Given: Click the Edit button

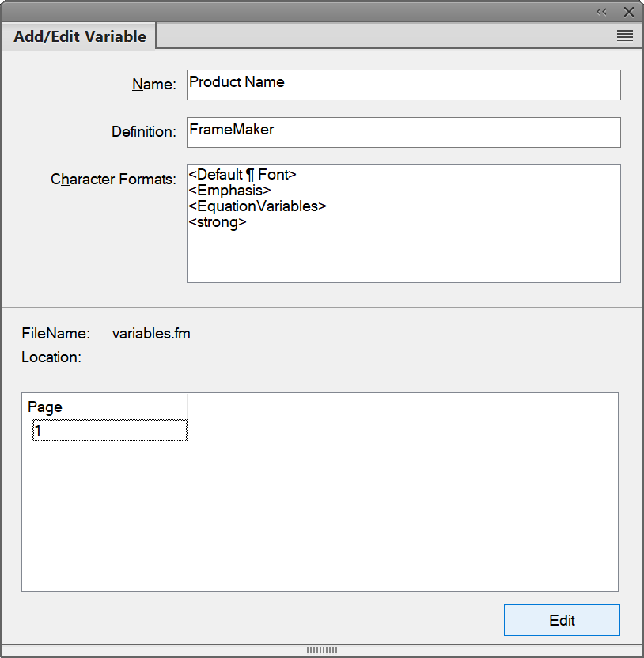Looking at the screenshot, I should (562, 620).
